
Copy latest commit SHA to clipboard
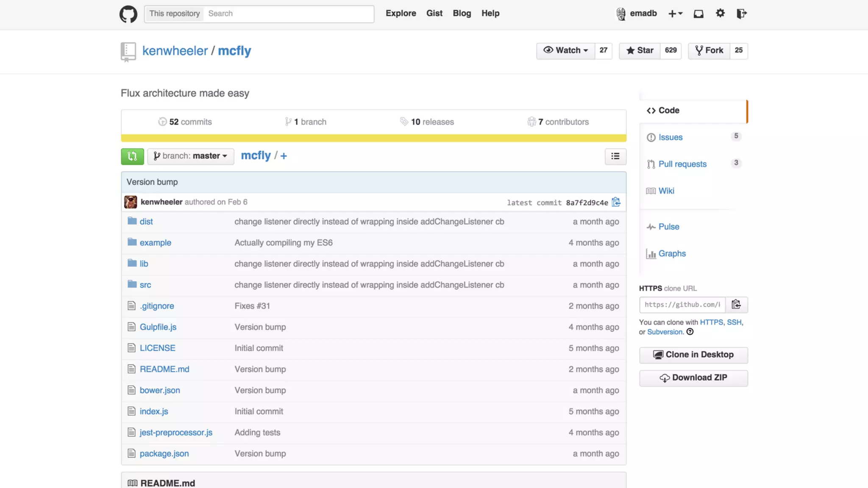tap(616, 202)
